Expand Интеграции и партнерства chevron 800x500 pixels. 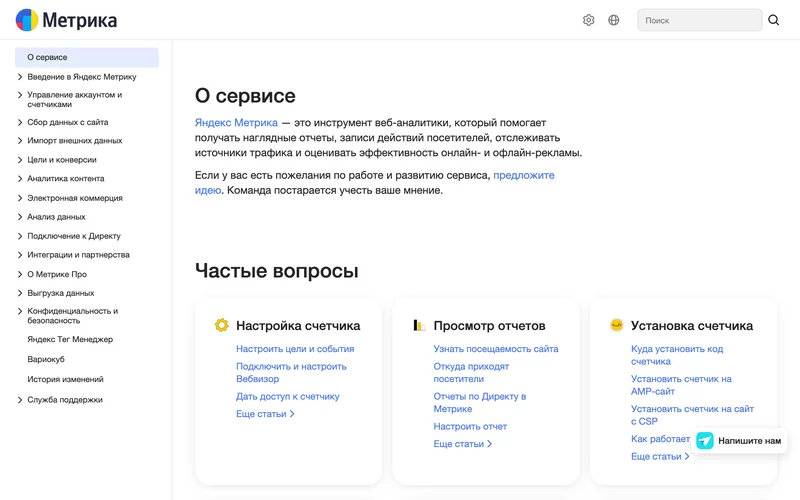[x=20, y=255]
